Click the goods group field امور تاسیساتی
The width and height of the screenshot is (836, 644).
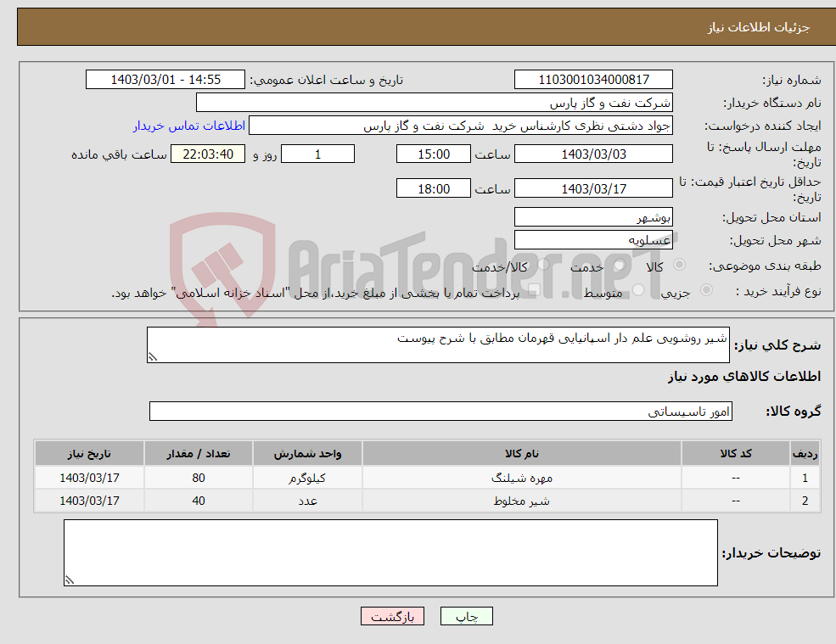[x=441, y=411]
